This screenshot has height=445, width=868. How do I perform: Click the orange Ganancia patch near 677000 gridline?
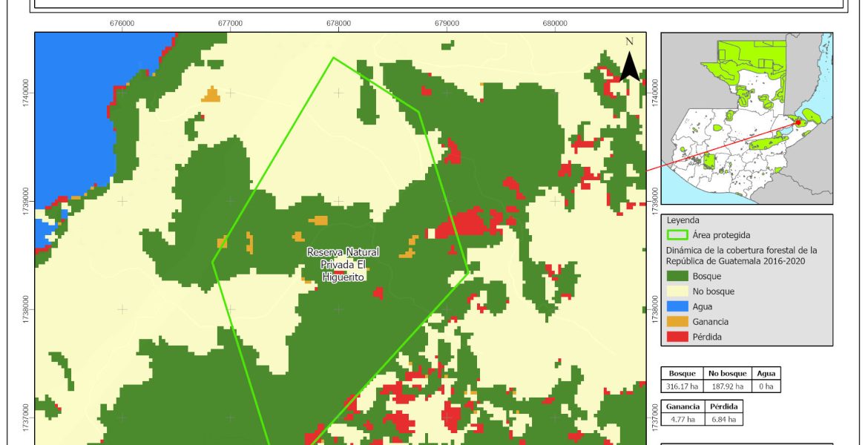click(211, 95)
